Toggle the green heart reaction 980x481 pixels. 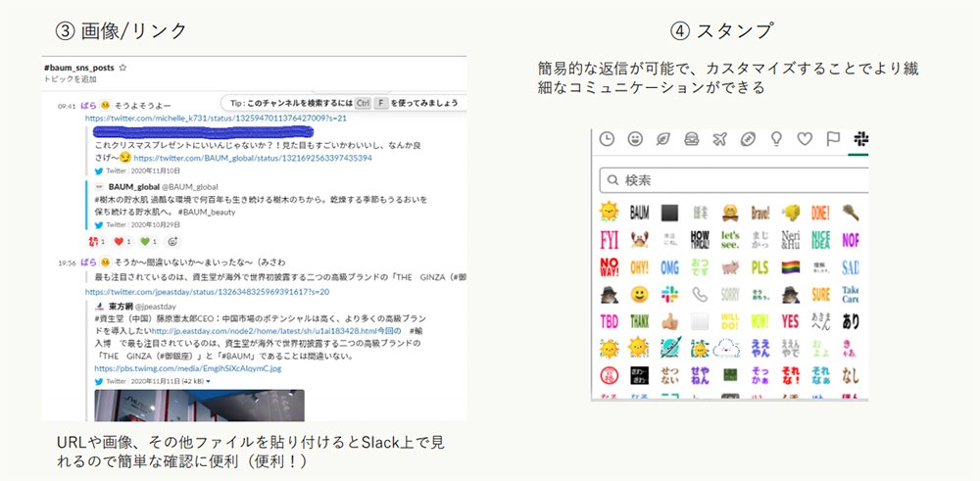[149, 242]
